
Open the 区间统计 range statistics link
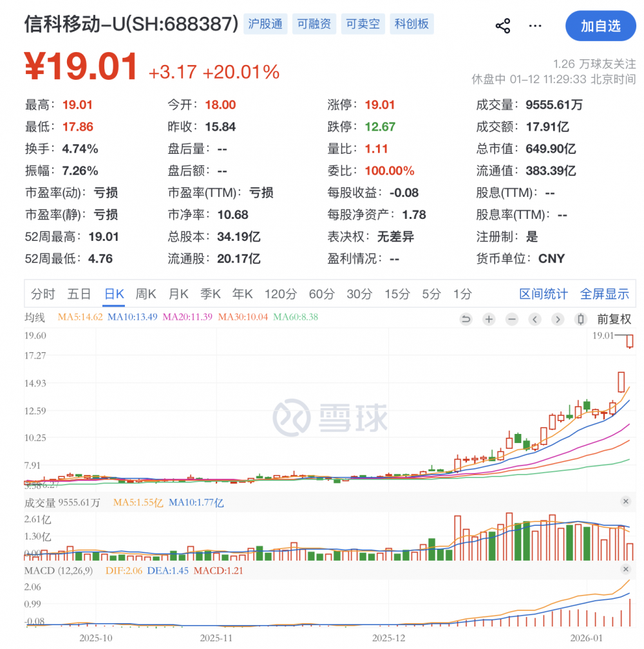(x=544, y=294)
